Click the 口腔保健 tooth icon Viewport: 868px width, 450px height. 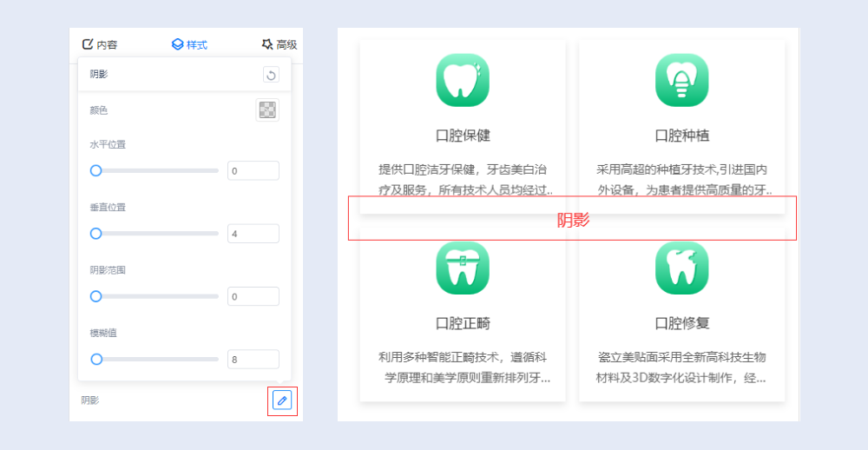click(463, 80)
